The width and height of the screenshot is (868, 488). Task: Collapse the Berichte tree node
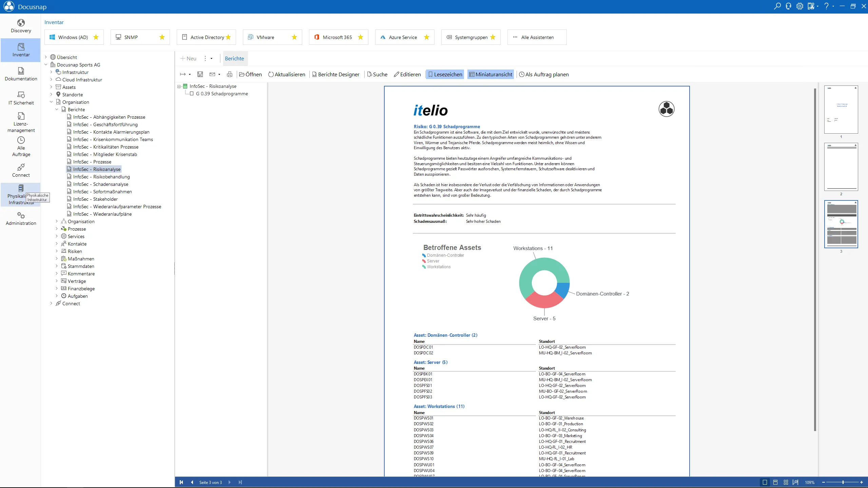pyautogui.click(x=57, y=109)
